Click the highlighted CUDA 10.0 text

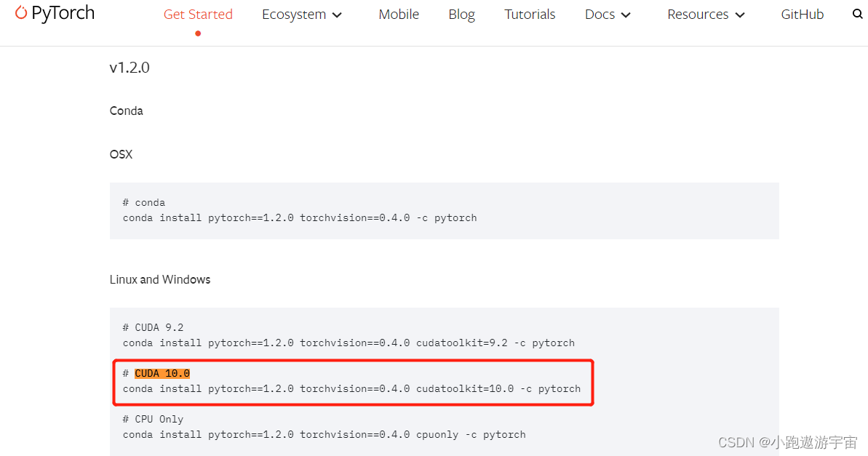click(x=162, y=374)
